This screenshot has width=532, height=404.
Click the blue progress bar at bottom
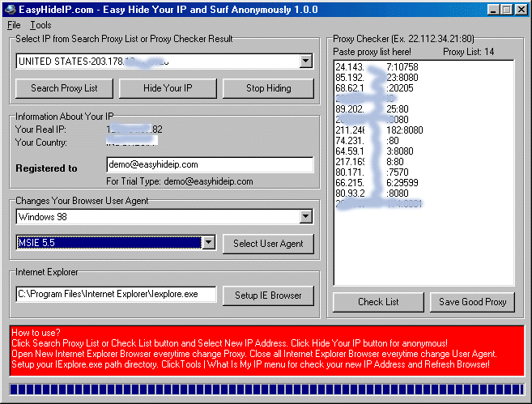[x=266, y=389]
